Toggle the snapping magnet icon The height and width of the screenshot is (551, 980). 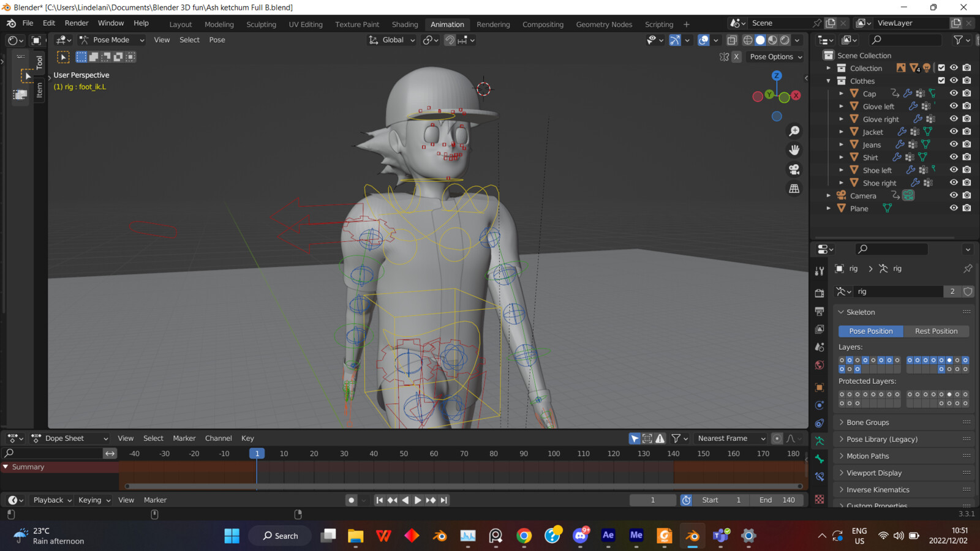[x=450, y=40]
